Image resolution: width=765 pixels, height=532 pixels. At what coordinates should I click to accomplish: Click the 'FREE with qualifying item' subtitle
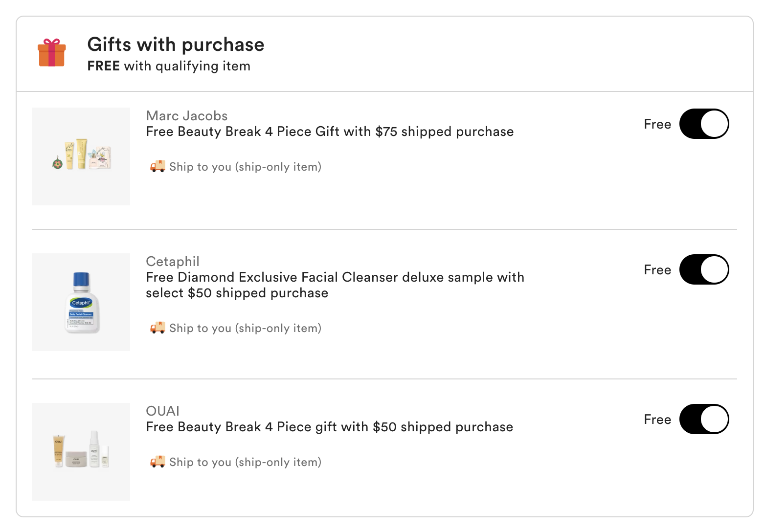pyautogui.click(x=169, y=66)
